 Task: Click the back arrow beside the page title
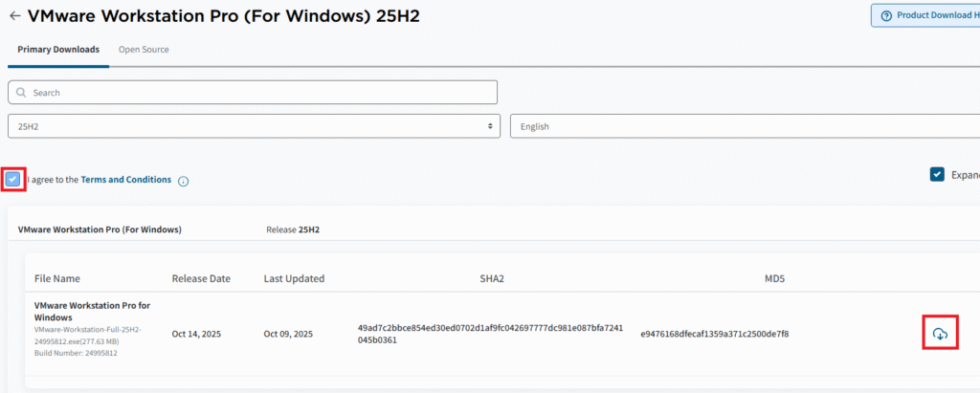(14, 16)
